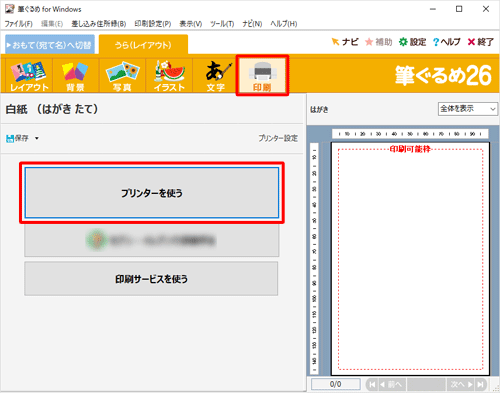Go to next page 次へ

click(461, 384)
